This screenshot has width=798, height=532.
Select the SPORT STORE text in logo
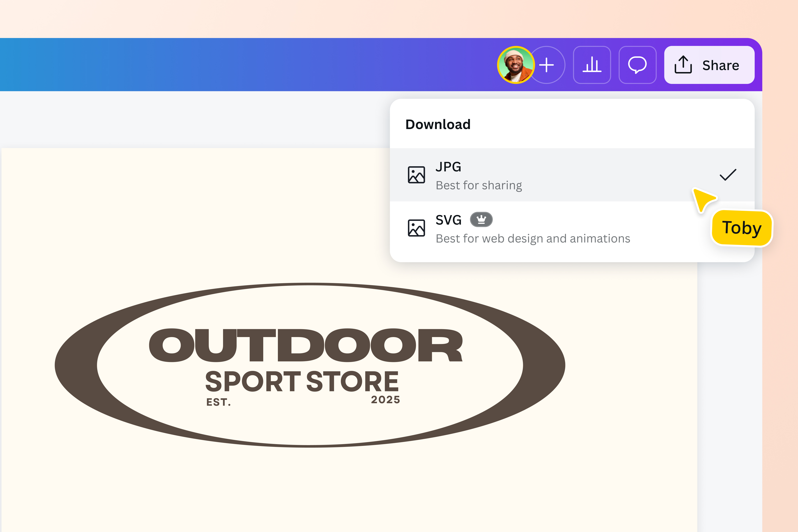tap(302, 381)
